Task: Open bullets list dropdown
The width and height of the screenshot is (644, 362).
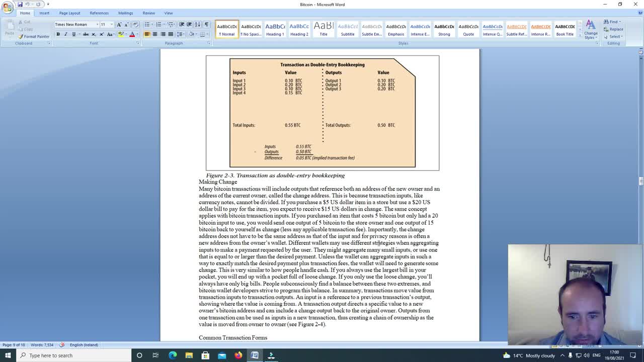Action: tap(152, 25)
